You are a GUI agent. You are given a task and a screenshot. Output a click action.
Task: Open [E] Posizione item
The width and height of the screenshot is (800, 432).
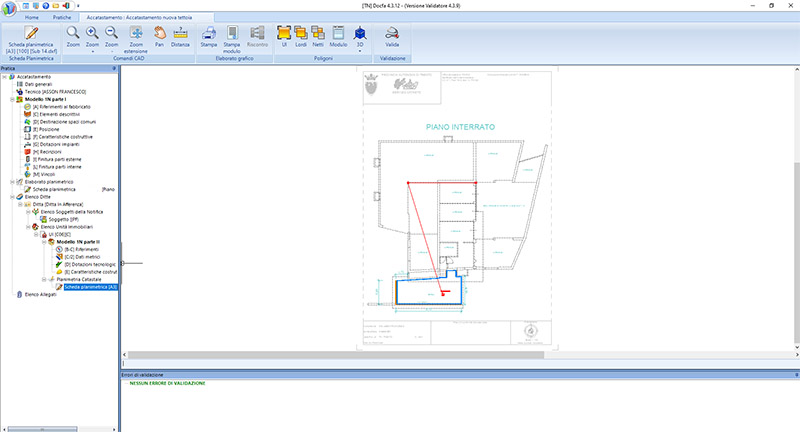(46, 130)
